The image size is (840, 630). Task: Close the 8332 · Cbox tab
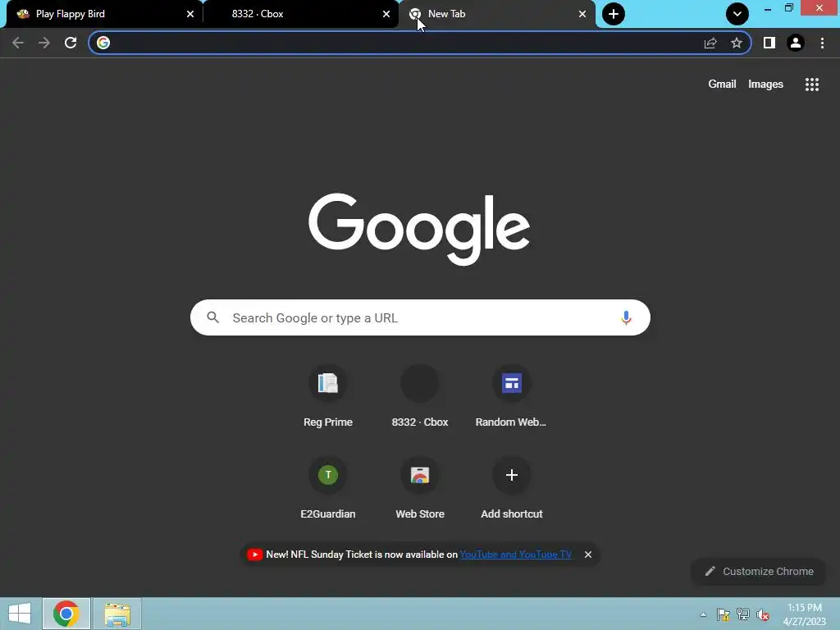click(386, 14)
